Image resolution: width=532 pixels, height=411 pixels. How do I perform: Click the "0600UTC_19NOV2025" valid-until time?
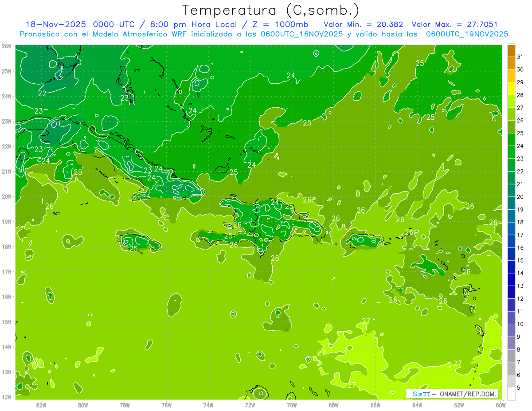(x=467, y=34)
